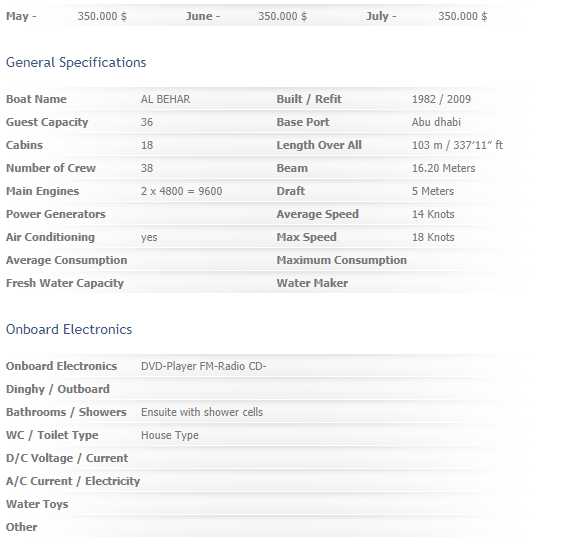This screenshot has width=567, height=541.
Task: Click the House Type toilet value
Action: point(170,435)
